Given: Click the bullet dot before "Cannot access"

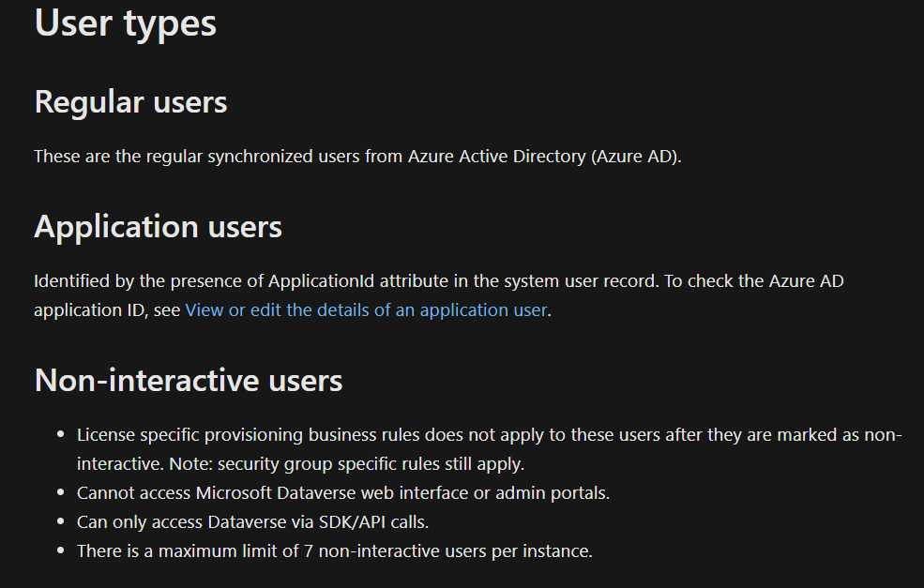Looking at the screenshot, I should tap(61, 492).
